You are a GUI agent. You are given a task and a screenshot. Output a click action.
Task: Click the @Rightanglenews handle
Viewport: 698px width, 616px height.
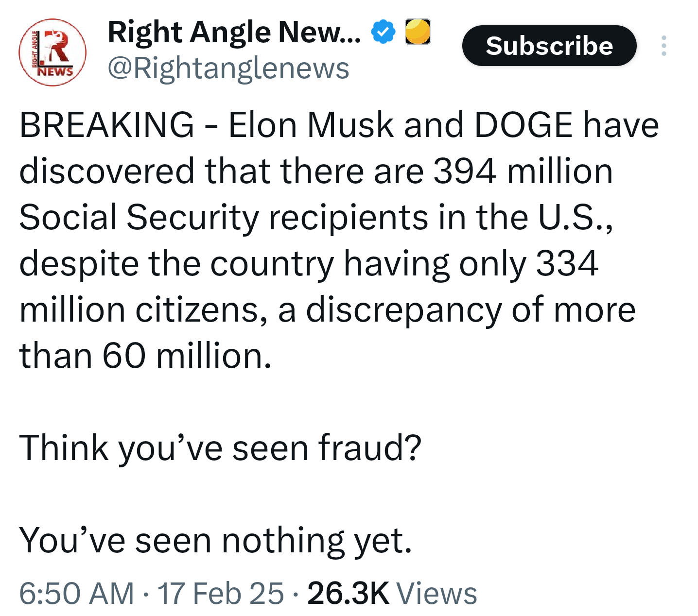[228, 68]
